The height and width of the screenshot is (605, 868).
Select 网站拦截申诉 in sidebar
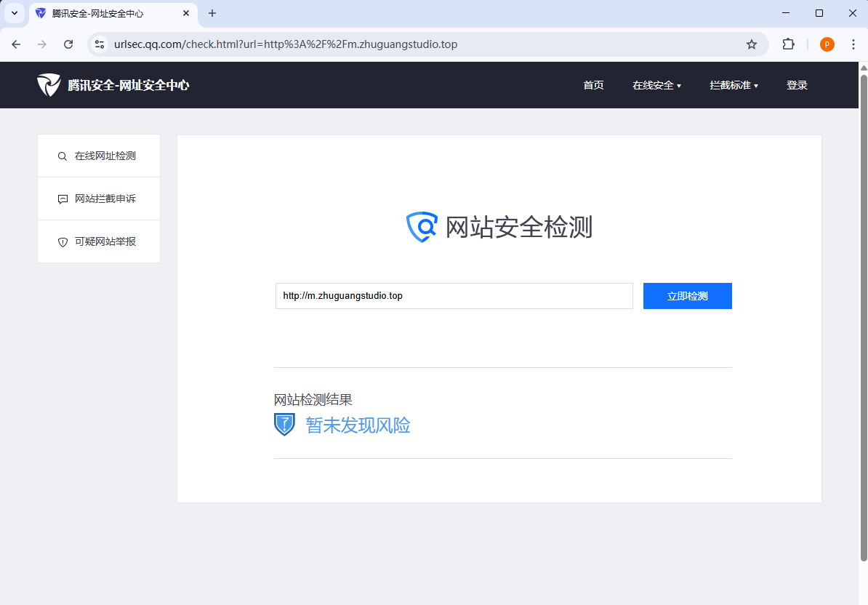99,199
